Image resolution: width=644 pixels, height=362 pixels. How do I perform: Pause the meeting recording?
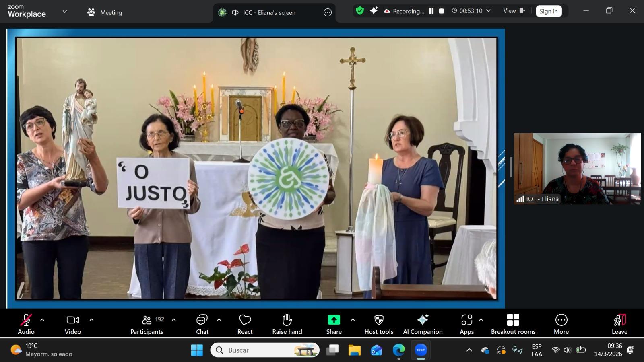tap(431, 11)
